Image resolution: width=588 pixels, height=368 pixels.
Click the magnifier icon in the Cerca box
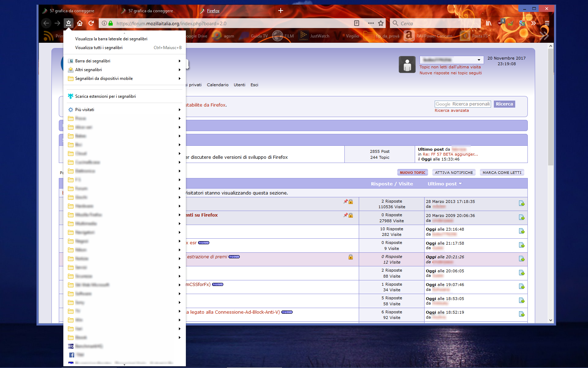pos(395,23)
